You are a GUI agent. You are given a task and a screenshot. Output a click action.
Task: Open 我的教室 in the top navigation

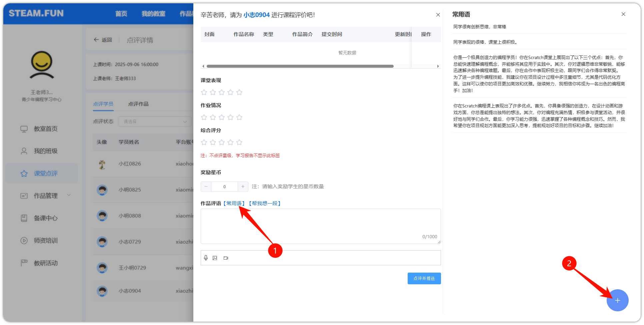pyautogui.click(x=154, y=14)
